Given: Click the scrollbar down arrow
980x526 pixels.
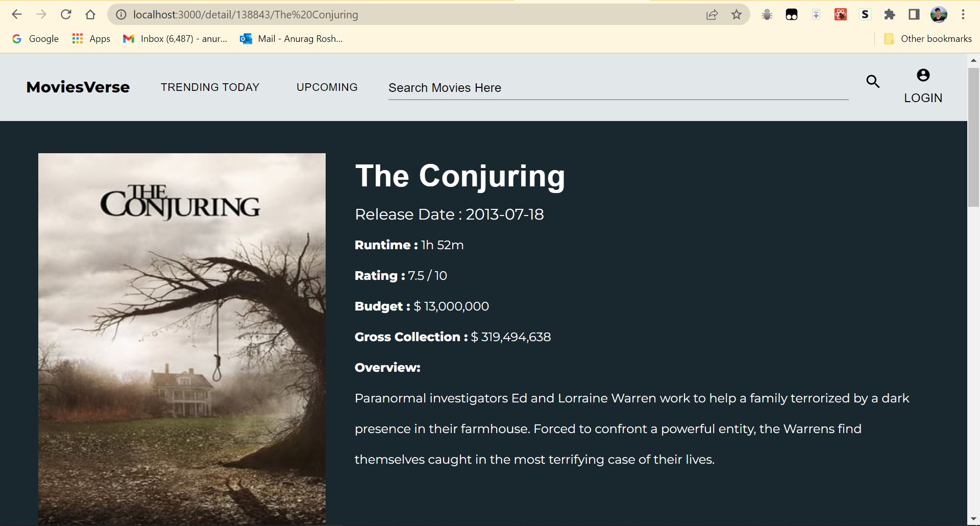Looking at the screenshot, I should (x=973, y=520).
